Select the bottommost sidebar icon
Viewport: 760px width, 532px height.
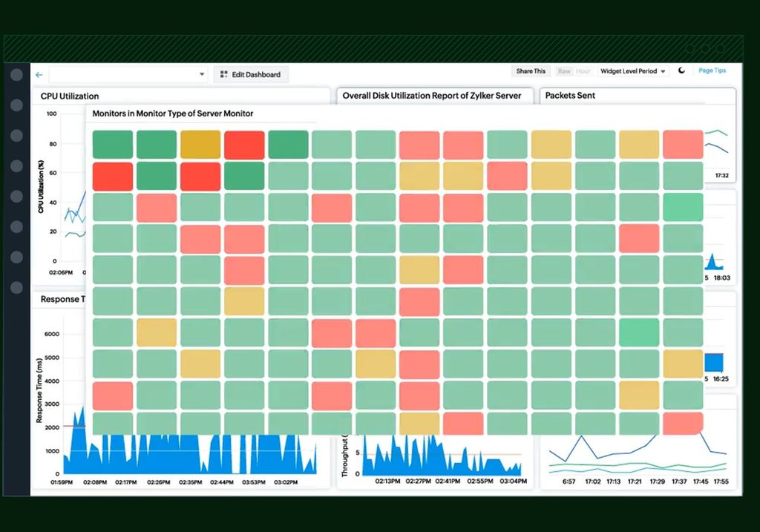pyautogui.click(x=16, y=287)
